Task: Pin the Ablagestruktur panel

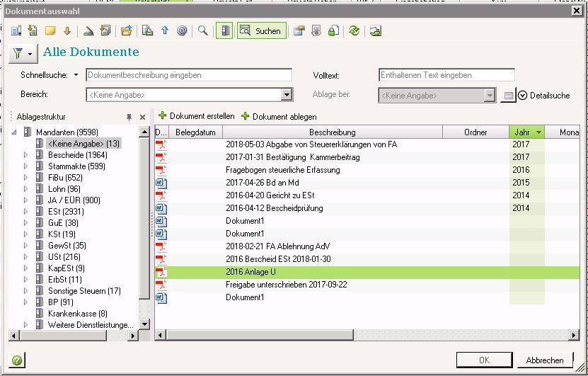Action: pyautogui.click(x=129, y=117)
